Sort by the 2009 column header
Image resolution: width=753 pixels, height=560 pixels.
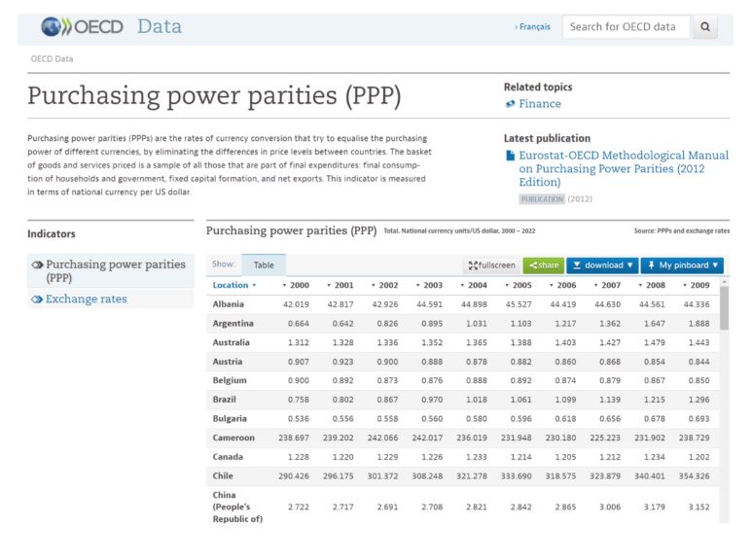[x=696, y=285]
